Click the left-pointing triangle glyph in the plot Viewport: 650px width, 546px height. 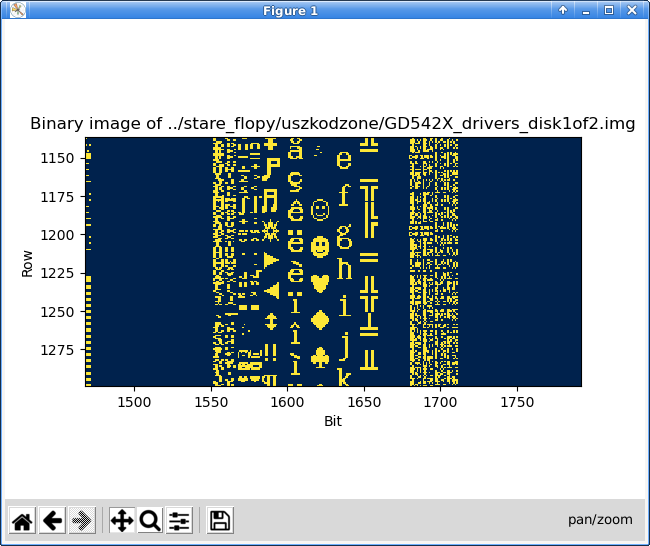pos(272,291)
